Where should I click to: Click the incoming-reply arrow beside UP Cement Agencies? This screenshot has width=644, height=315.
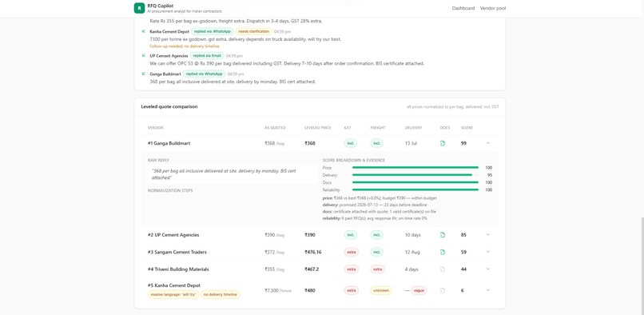(144, 55)
